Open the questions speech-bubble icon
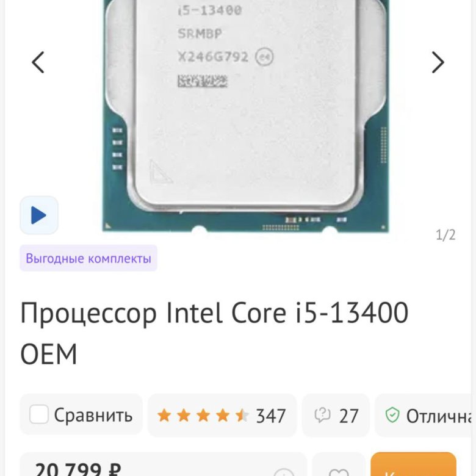The width and height of the screenshot is (476, 476). pos(322,415)
